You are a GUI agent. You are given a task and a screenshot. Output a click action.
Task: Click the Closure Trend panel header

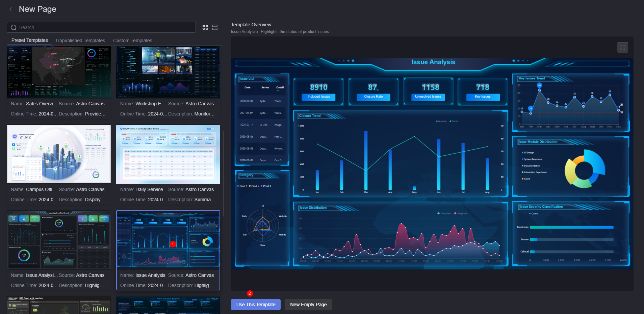pyautogui.click(x=310, y=116)
